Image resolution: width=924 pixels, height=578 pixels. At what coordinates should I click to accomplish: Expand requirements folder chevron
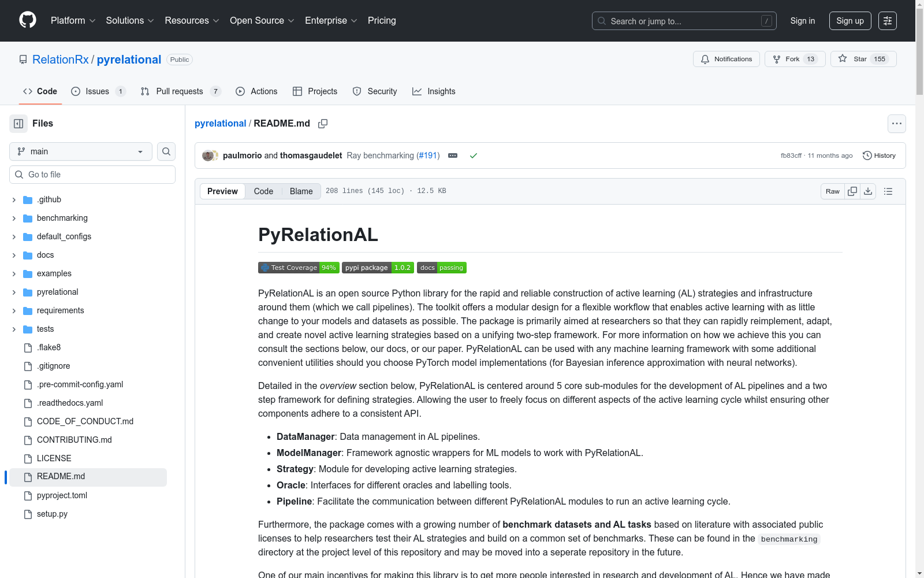(14, 311)
